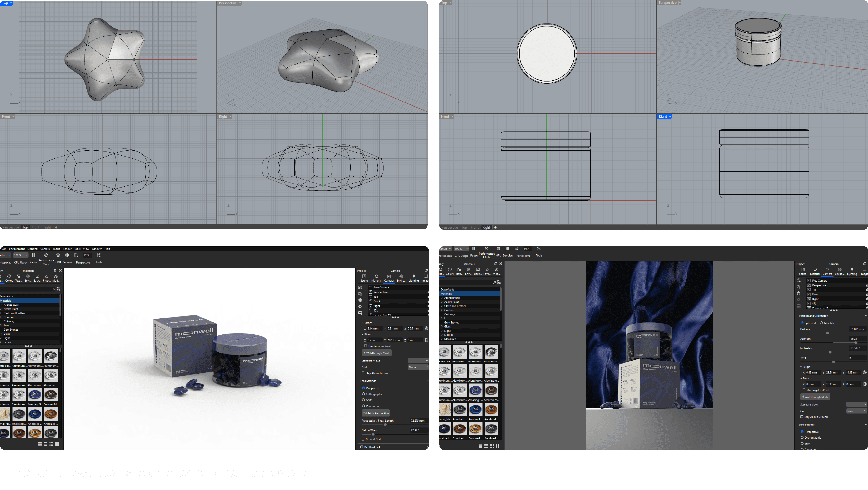Image resolution: width=868 pixels, height=490 pixels.
Task: Check Use Target as Pivot in left panel
Action: click(x=366, y=346)
